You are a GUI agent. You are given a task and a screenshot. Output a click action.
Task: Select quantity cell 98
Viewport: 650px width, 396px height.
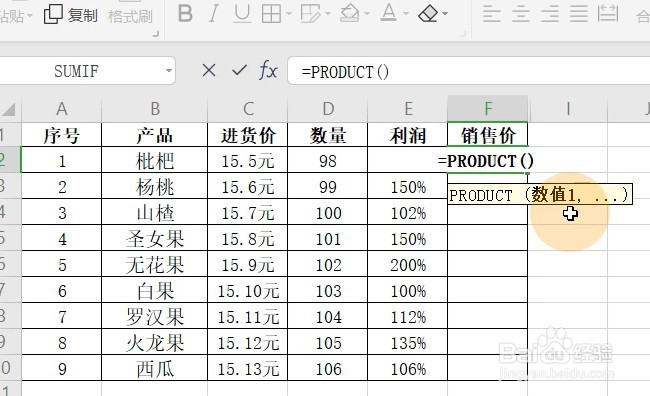[328, 160]
